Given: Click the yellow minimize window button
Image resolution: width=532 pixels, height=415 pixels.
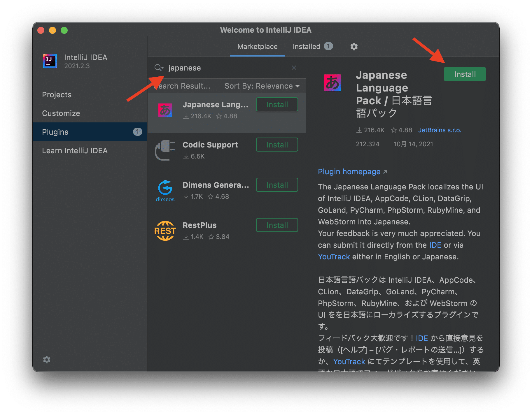Looking at the screenshot, I should (x=52, y=30).
